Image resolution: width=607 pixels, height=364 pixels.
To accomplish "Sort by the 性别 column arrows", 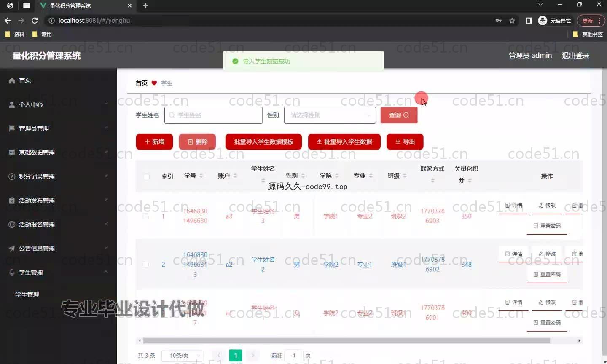I will click(x=303, y=176).
